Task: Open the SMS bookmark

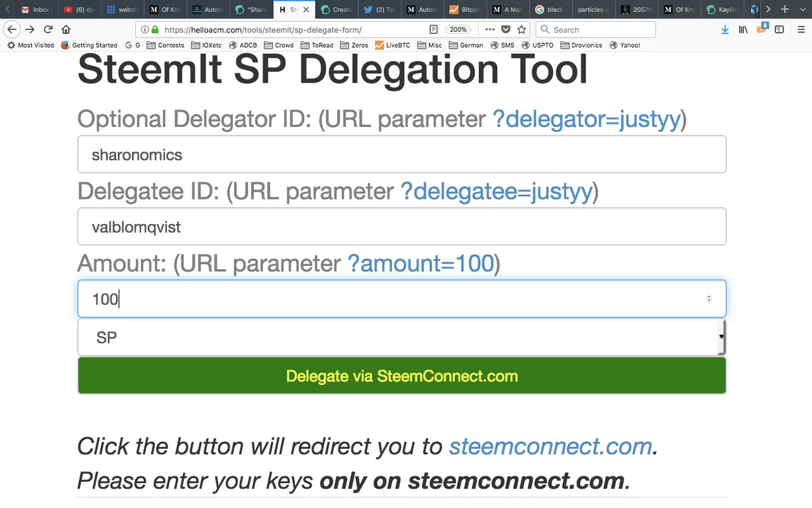Action: 502,45
